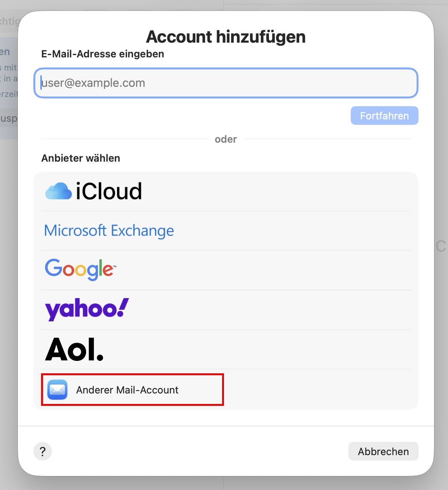448x490 pixels.
Task: Select the purple Yahoo logo
Action: click(x=87, y=309)
